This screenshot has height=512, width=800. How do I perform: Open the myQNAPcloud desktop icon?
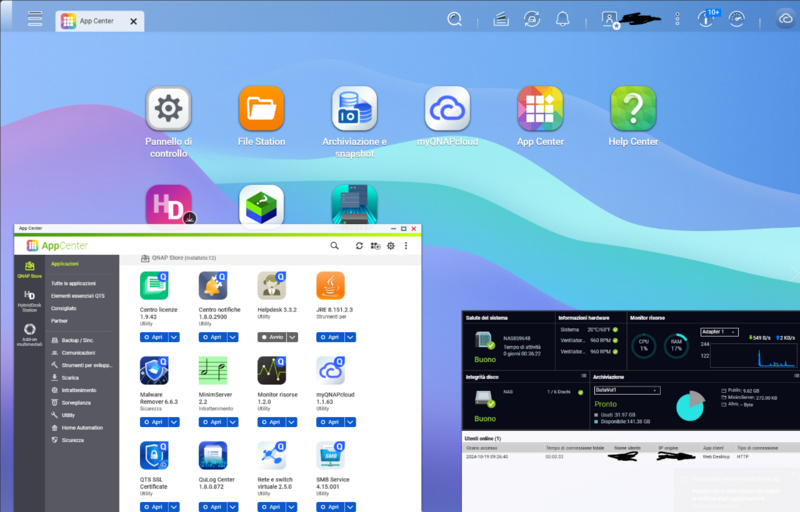447,109
